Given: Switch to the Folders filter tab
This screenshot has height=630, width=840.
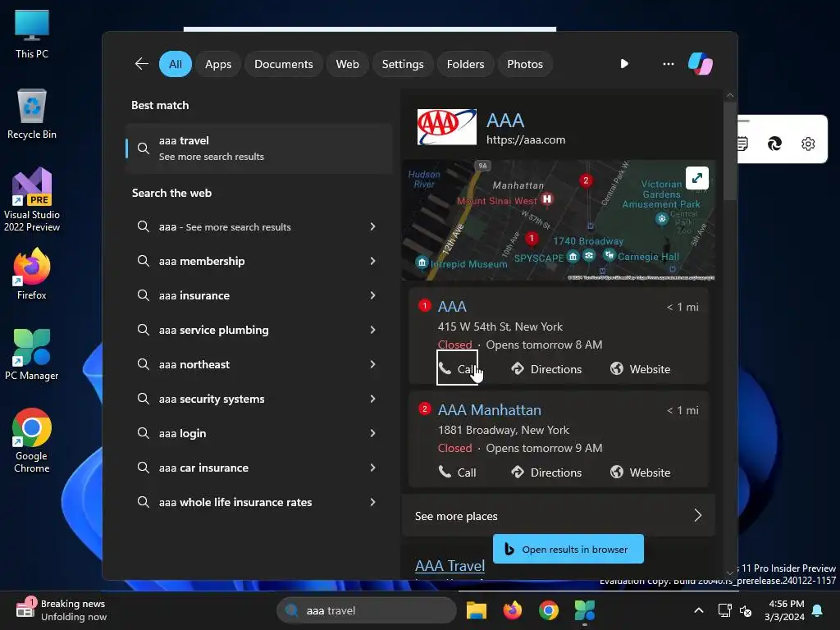Looking at the screenshot, I should pyautogui.click(x=465, y=64).
